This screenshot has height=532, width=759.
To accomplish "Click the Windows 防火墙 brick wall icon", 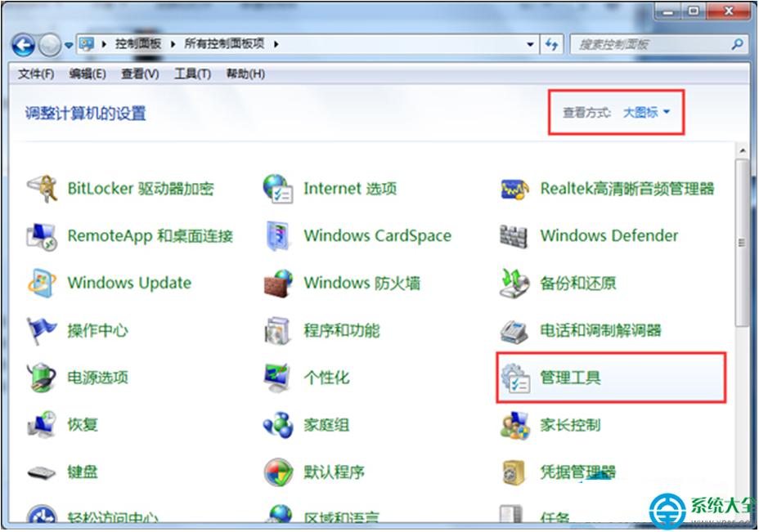I will point(278,284).
